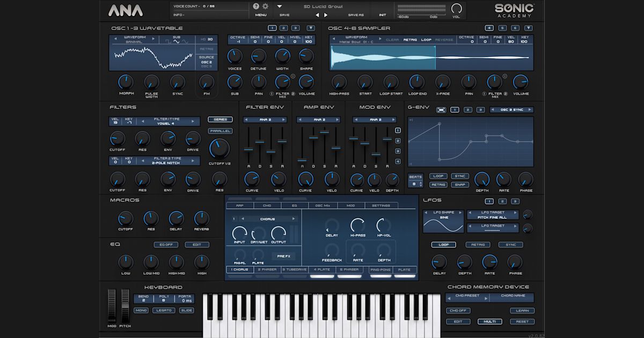Screen dimensions: 644x338
Task: Click the OSC 1-3 MORPH knob
Action: 126,82
